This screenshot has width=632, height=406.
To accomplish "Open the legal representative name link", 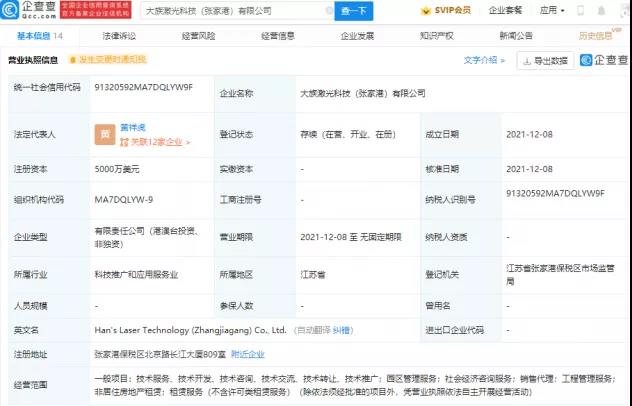I will coord(133,127).
